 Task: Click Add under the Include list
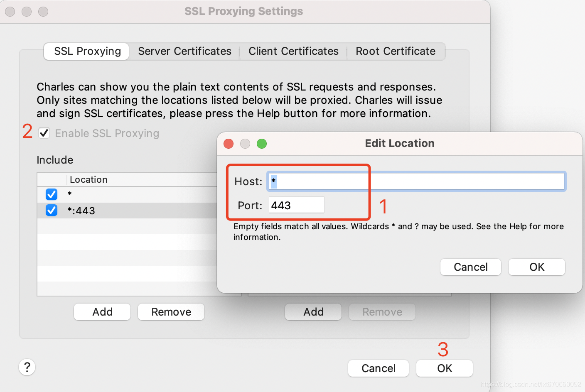coord(102,312)
